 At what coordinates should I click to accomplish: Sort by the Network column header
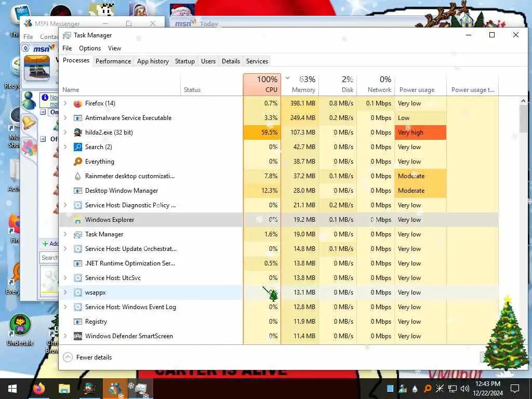coord(376,85)
